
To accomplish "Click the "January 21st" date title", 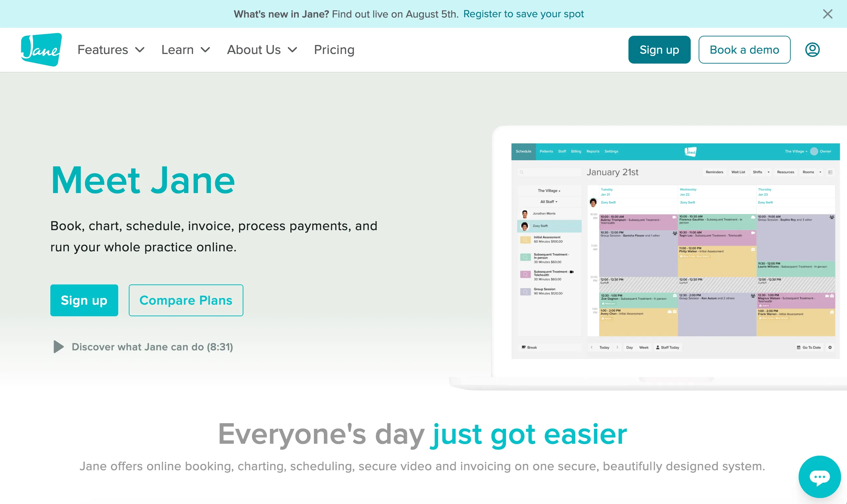I will 612,172.
